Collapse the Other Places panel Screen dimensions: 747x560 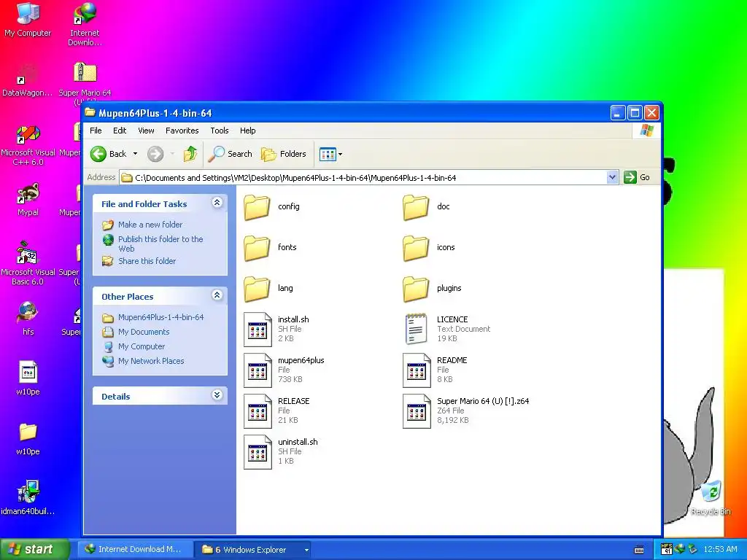pos(217,295)
